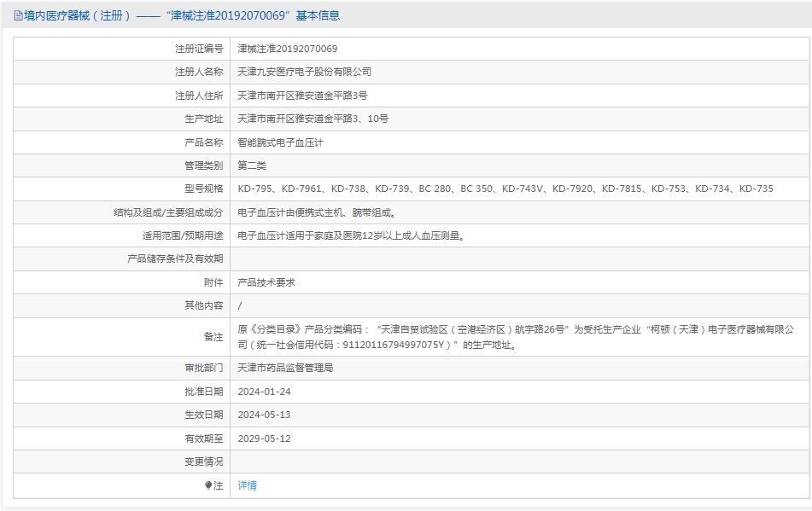This screenshot has height=511, width=812.
Task: Select the 产品储存条件及有效期 label
Action: click(175, 258)
